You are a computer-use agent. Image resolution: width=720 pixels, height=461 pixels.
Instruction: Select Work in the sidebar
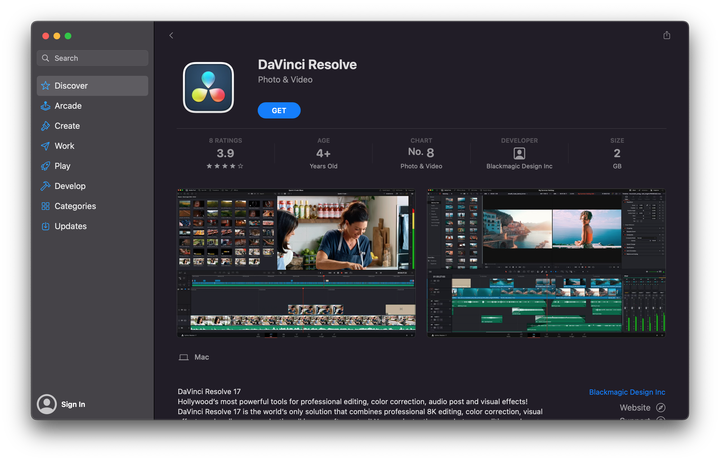pos(92,146)
